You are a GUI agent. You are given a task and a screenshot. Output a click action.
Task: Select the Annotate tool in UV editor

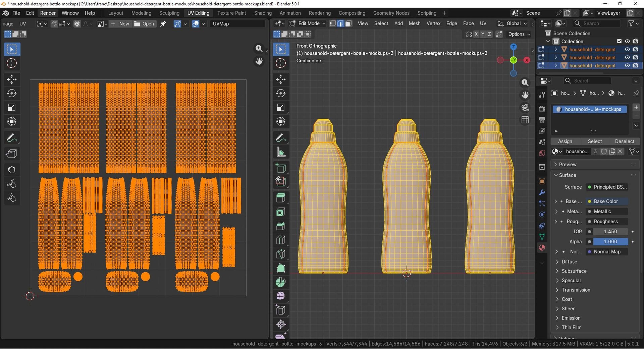pyautogui.click(x=12, y=138)
